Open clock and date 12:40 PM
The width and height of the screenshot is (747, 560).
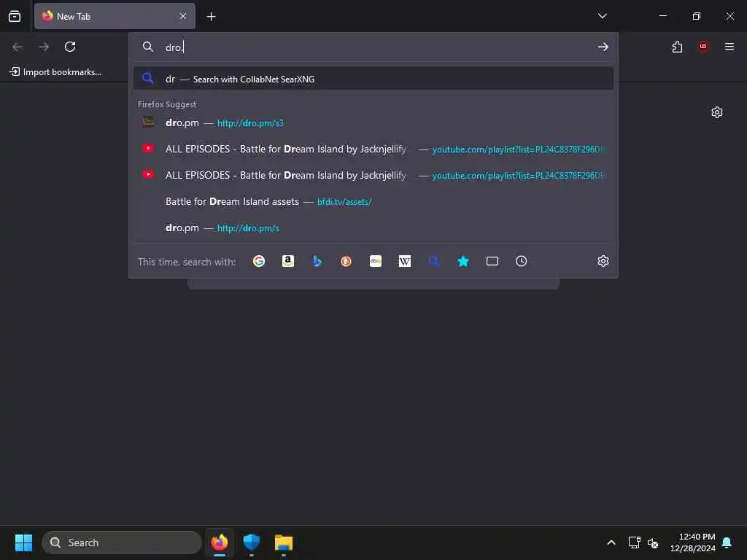click(x=693, y=542)
